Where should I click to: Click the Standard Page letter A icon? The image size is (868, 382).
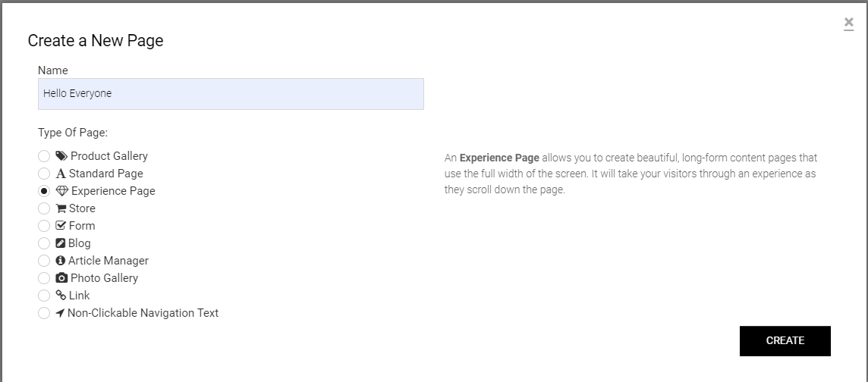pos(61,174)
